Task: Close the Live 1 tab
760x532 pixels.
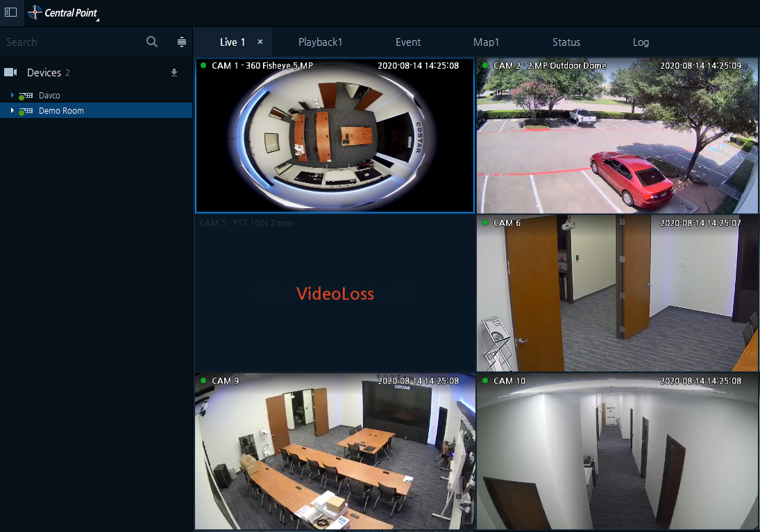Action: tap(260, 42)
